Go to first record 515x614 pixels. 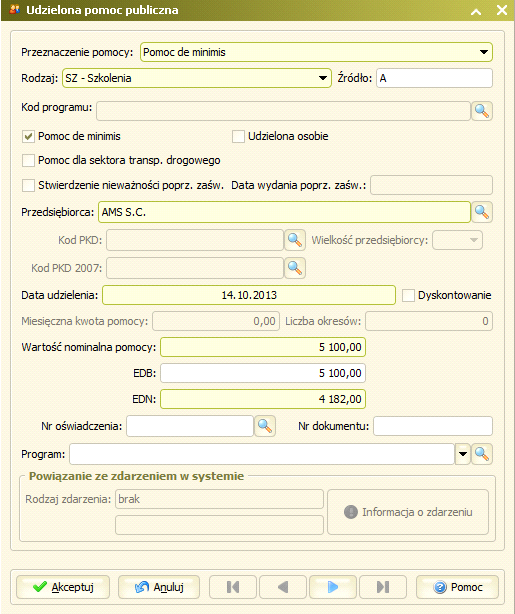click(x=233, y=587)
